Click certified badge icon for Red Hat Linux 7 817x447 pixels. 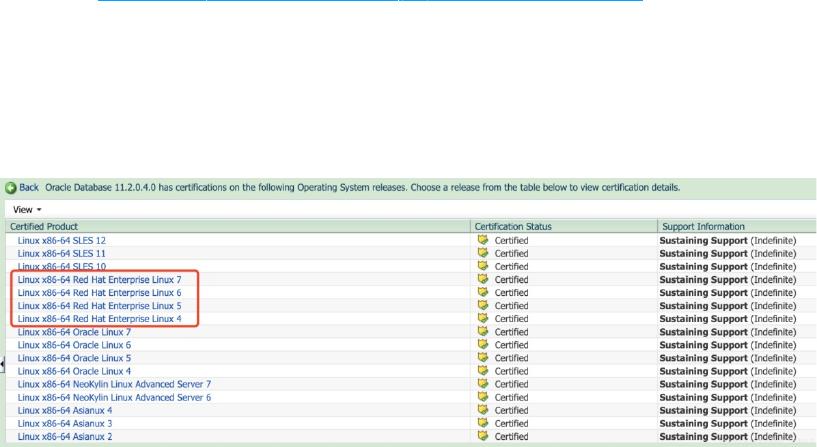pos(483,279)
